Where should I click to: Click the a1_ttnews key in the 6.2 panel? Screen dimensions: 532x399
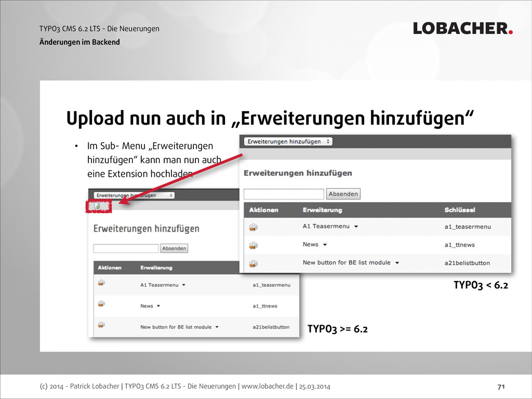265,306
